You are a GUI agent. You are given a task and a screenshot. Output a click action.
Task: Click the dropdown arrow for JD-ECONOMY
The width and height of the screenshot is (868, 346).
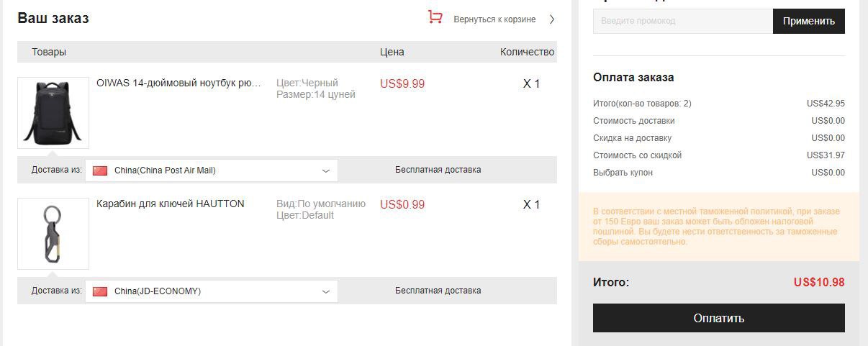tap(326, 291)
